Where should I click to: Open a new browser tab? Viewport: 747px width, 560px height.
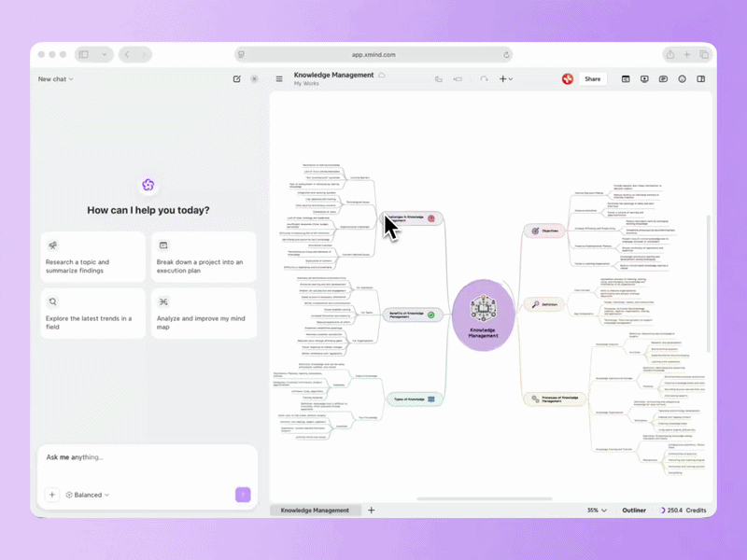tap(687, 55)
